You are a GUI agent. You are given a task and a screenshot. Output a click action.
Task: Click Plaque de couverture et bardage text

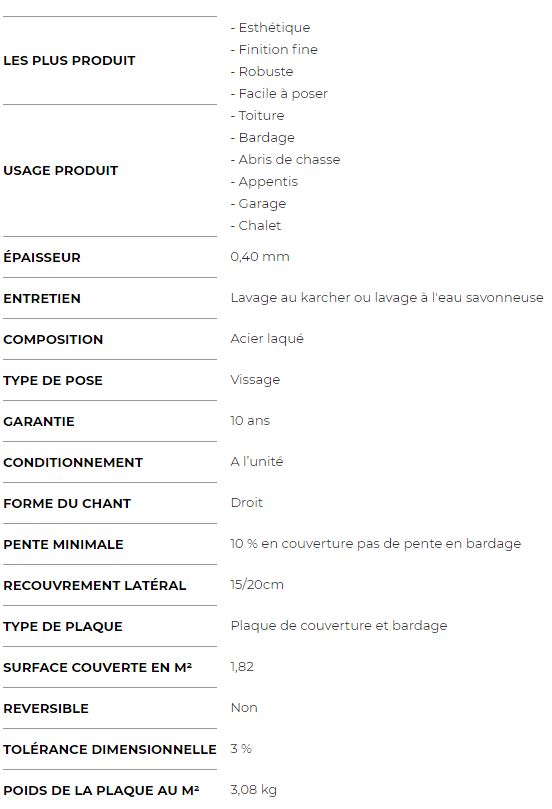[339, 625]
